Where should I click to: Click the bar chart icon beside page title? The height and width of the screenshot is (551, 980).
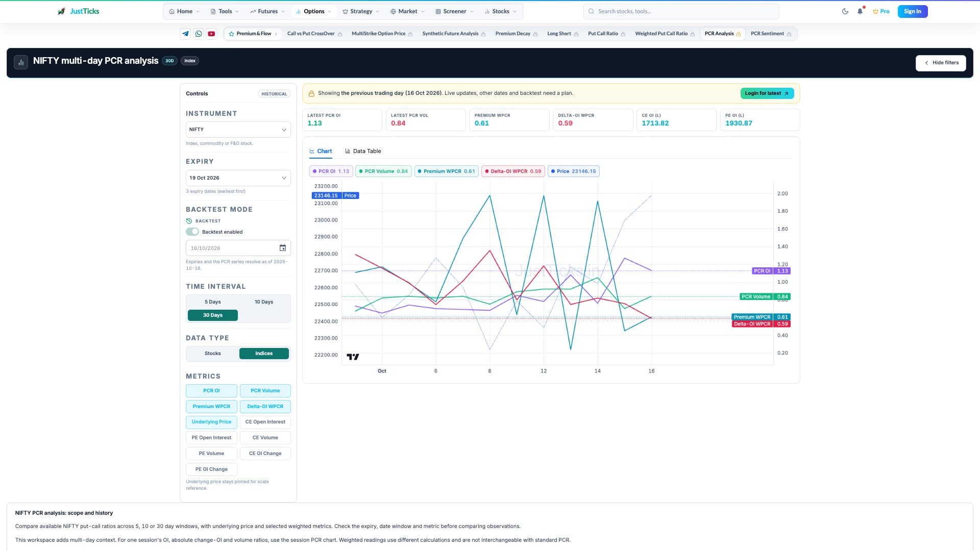coord(21,62)
